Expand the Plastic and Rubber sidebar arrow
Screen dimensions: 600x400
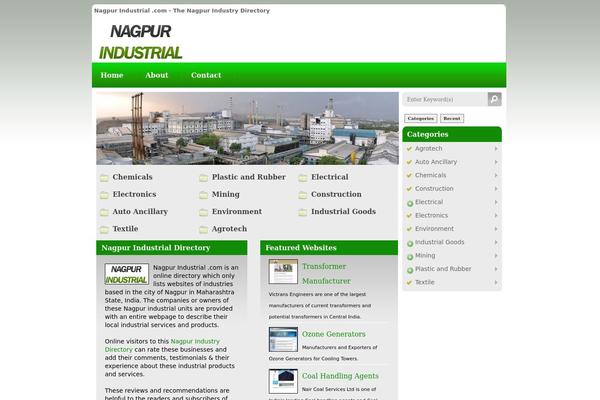click(496, 269)
